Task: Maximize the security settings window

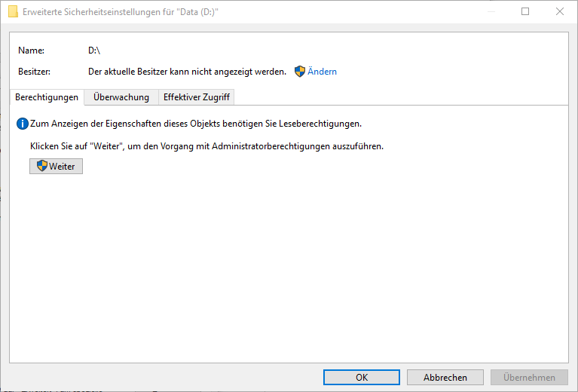Action: click(x=525, y=11)
